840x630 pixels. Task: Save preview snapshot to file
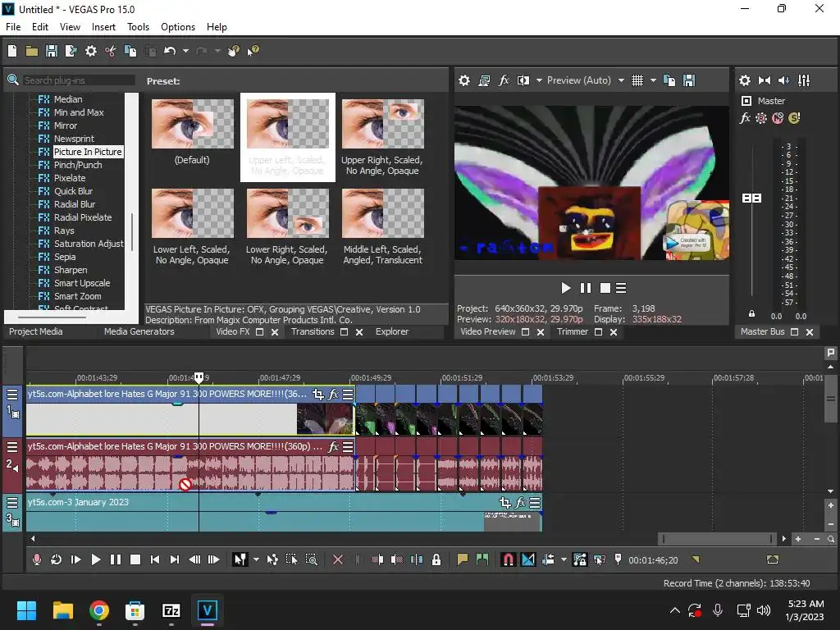coord(689,80)
